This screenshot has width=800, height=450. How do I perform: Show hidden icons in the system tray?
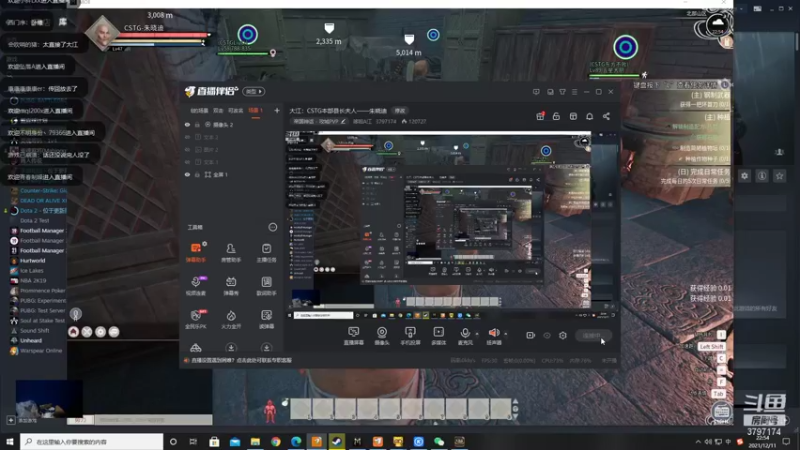click(698, 441)
